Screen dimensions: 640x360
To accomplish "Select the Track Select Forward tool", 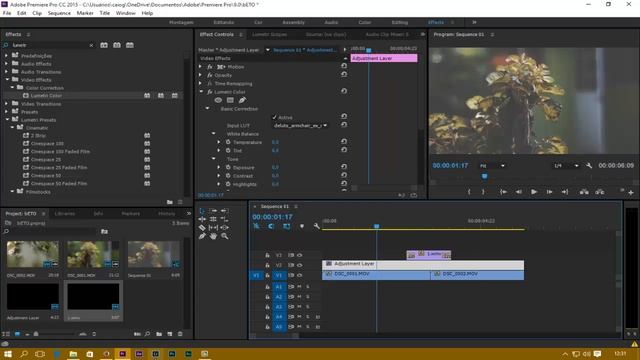I will pos(213,211).
